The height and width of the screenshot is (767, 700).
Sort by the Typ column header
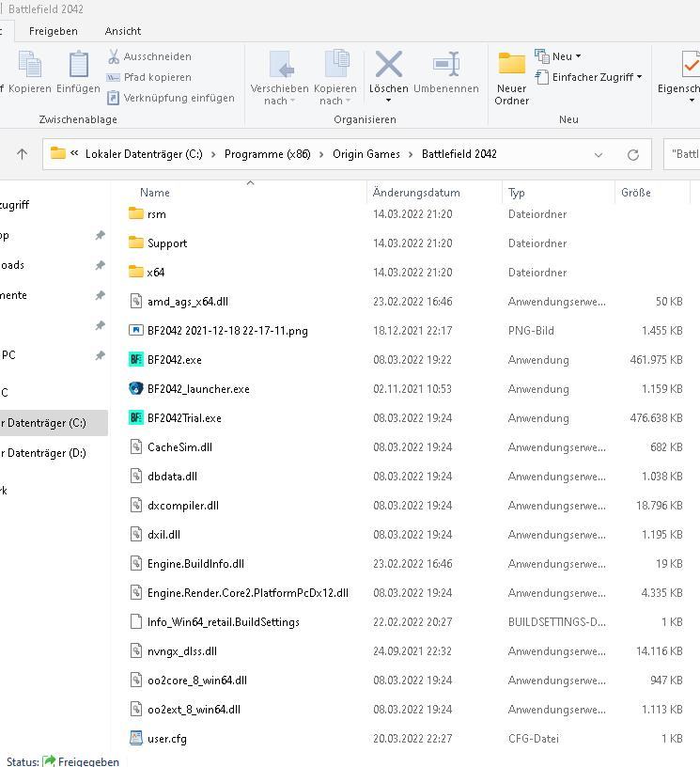516,193
